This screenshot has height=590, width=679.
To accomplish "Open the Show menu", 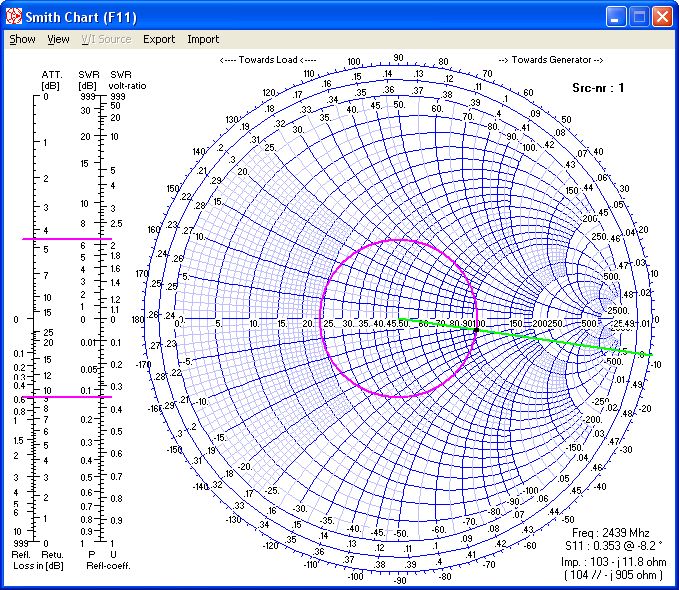I will pos(22,39).
